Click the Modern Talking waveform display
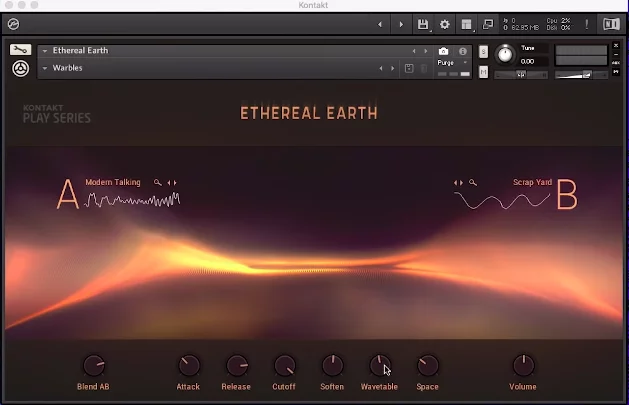Image resolution: width=629 pixels, height=405 pixels. pyautogui.click(x=132, y=200)
